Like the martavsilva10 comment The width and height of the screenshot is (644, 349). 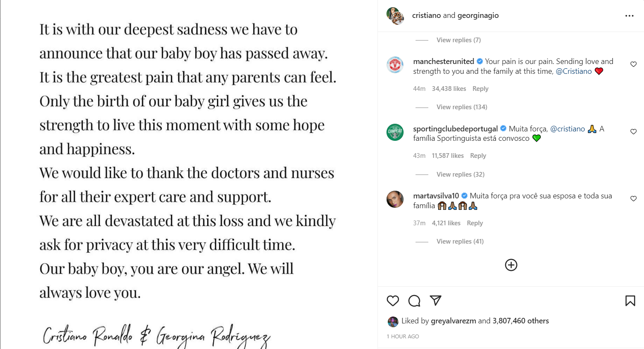click(x=633, y=199)
